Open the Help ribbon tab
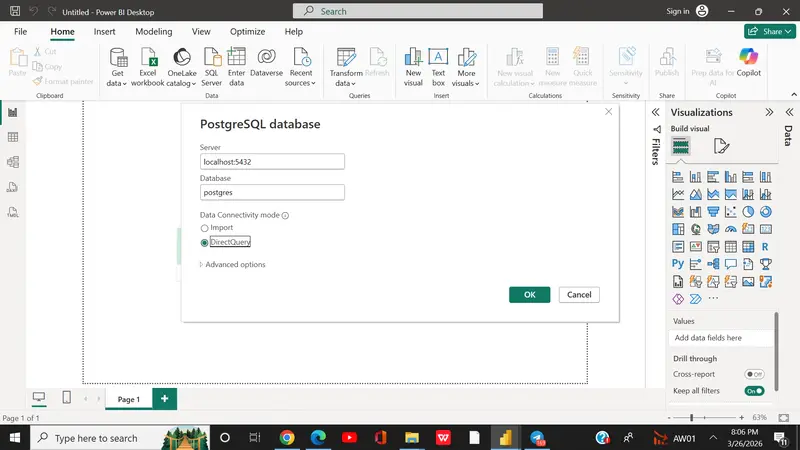 tap(293, 32)
